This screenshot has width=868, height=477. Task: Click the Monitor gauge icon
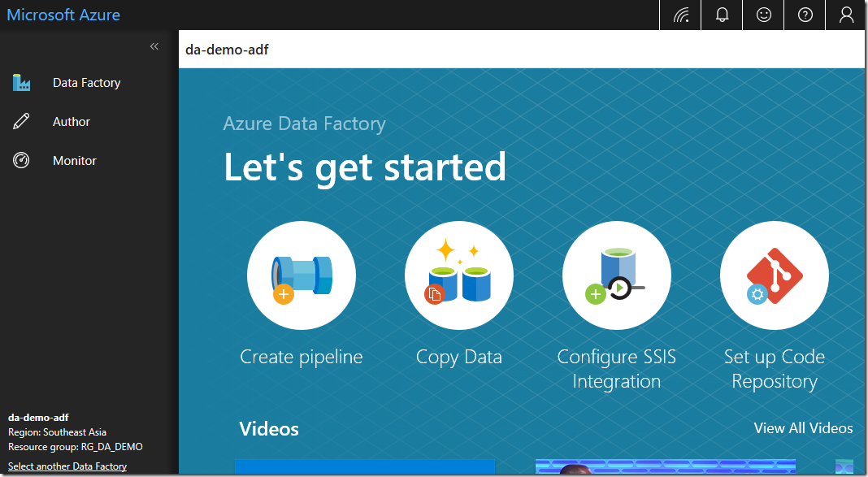21,161
